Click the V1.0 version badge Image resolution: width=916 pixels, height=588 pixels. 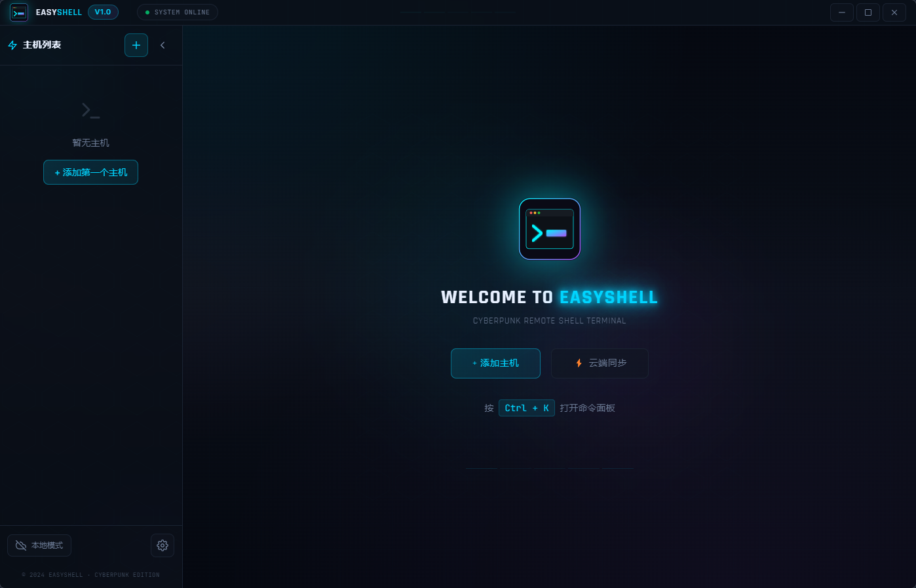pyautogui.click(x=103, y=12)
